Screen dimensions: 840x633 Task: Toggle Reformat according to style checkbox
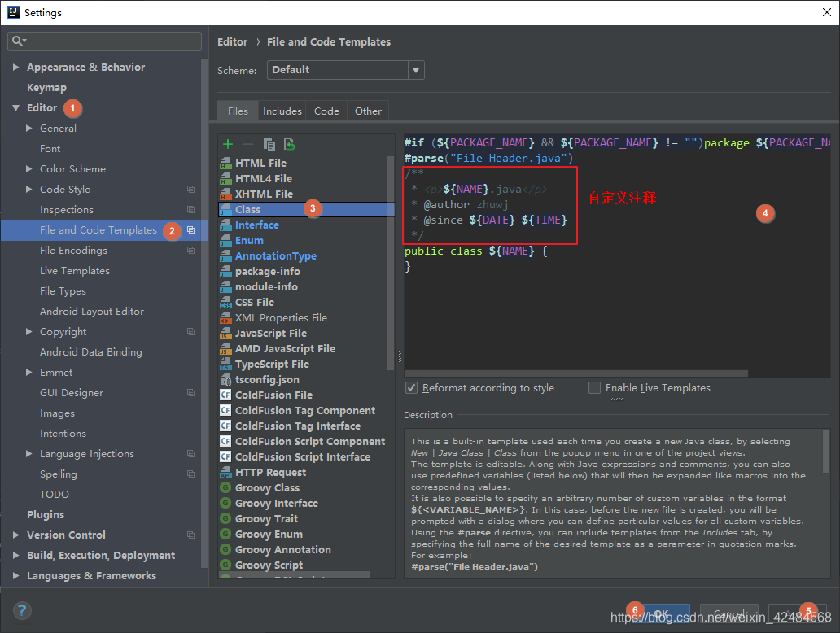coord(411,388)
